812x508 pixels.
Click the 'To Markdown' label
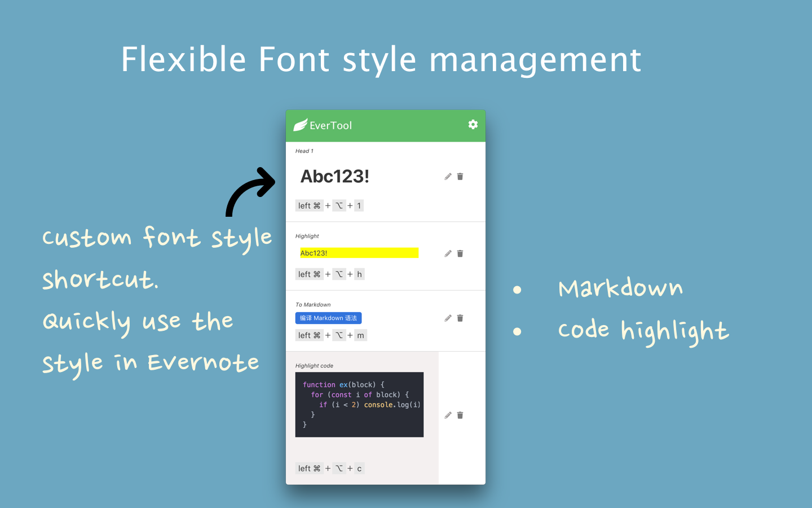click(x=313, y=305)
